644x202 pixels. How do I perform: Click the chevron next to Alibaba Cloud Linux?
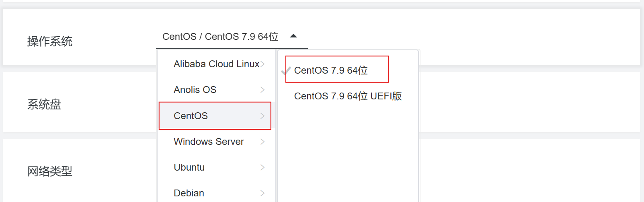tap(263, 64)
